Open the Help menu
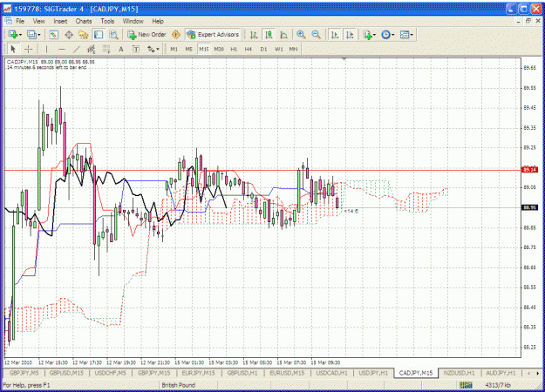Image resolution: width=545 pixels, height=392 pixels. pyautogui.click(x=158, y=21)
